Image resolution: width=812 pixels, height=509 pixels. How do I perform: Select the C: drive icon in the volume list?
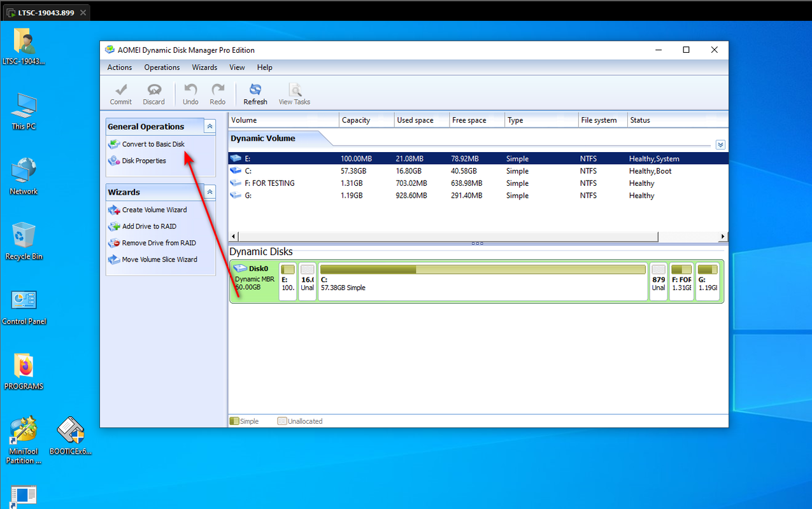(x=236, y=171)
